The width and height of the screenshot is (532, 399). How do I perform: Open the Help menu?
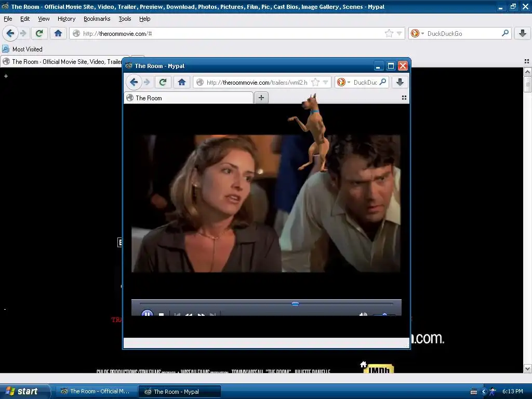click(145, 19)
